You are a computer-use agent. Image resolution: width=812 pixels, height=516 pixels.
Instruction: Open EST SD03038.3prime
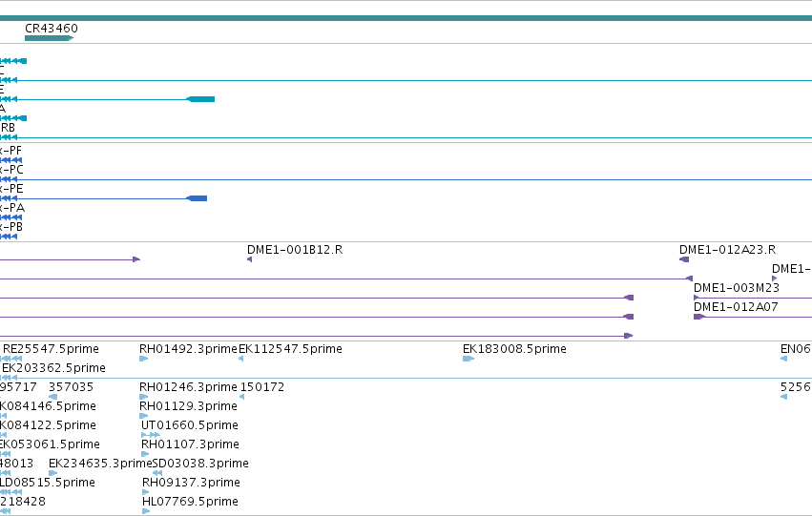pos(200,464)
